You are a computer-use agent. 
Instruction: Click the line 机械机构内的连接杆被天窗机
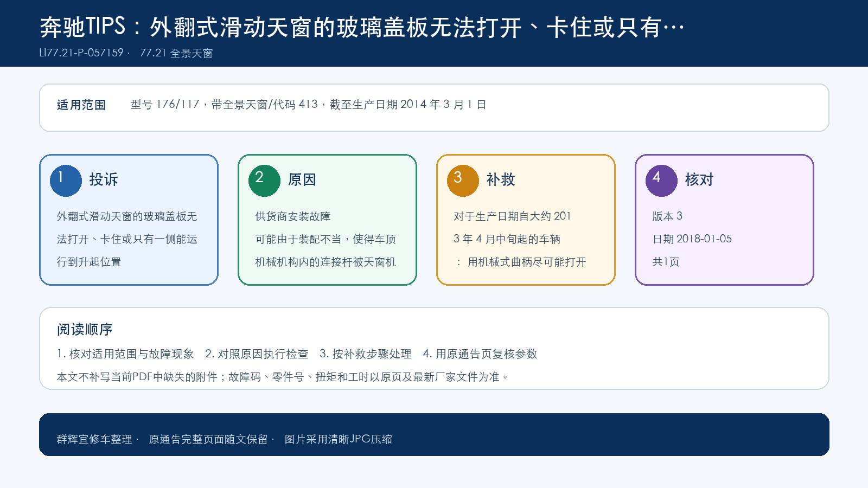[325, 262]
